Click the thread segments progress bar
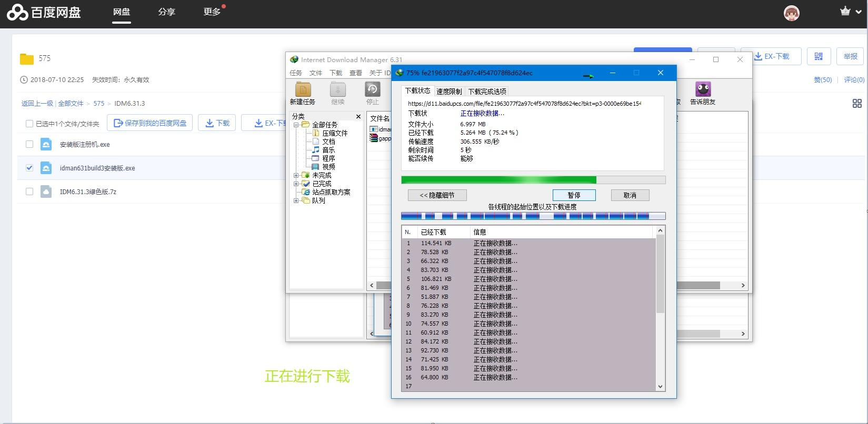 533,216
